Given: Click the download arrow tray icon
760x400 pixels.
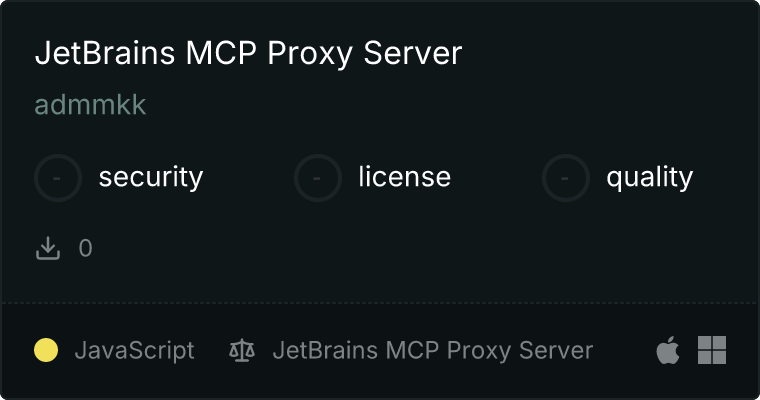Looking at the screenshot, I should [48, 248].
